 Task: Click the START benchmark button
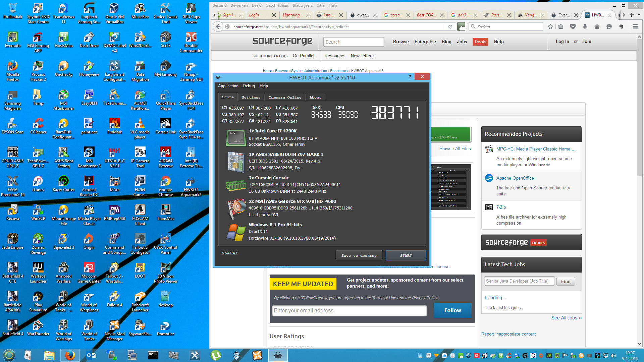click(406, 255)
